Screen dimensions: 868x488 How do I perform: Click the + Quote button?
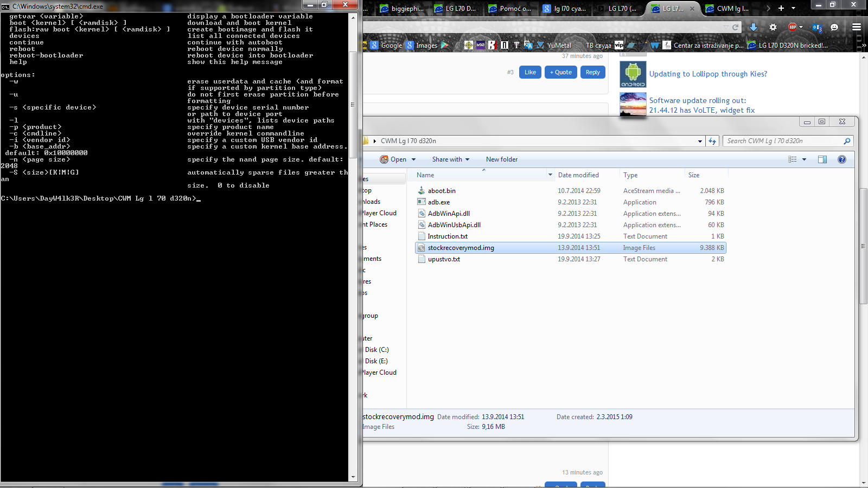561,72
